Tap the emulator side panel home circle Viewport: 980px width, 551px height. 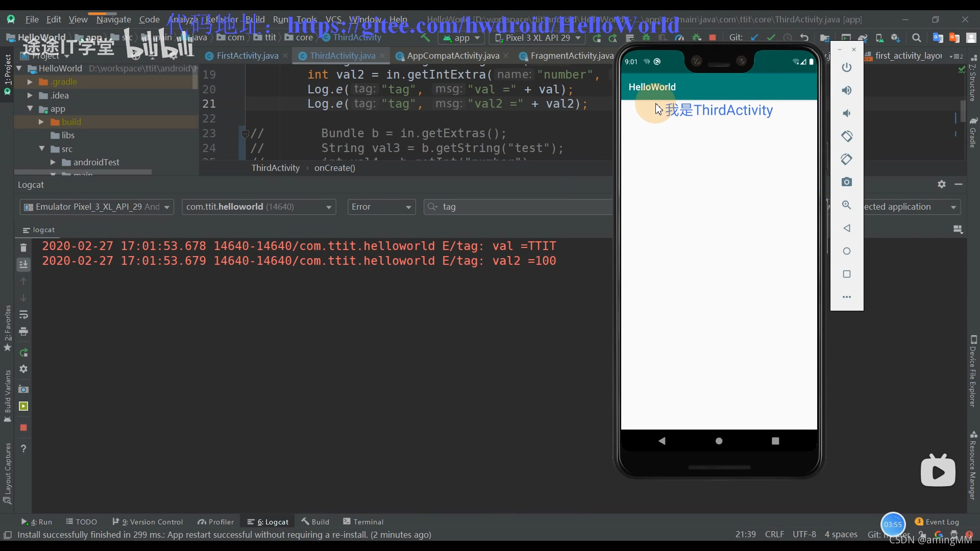pyautogui.click(x=847, y=251)
